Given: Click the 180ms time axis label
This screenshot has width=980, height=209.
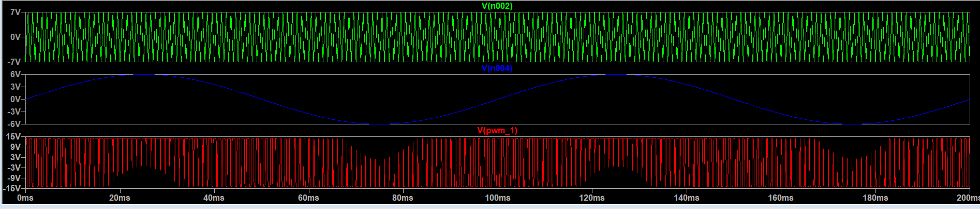Looking at the screenshot, I should [875, 198].
